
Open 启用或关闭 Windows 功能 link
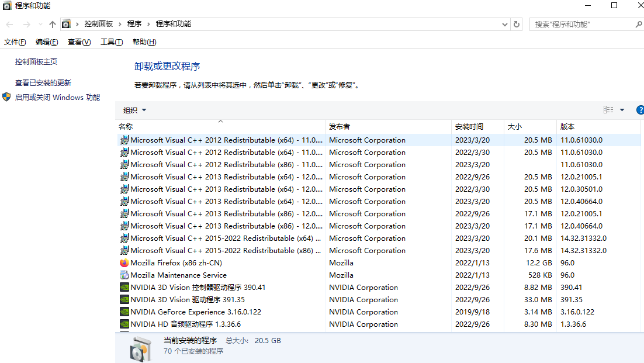(57, 97)
